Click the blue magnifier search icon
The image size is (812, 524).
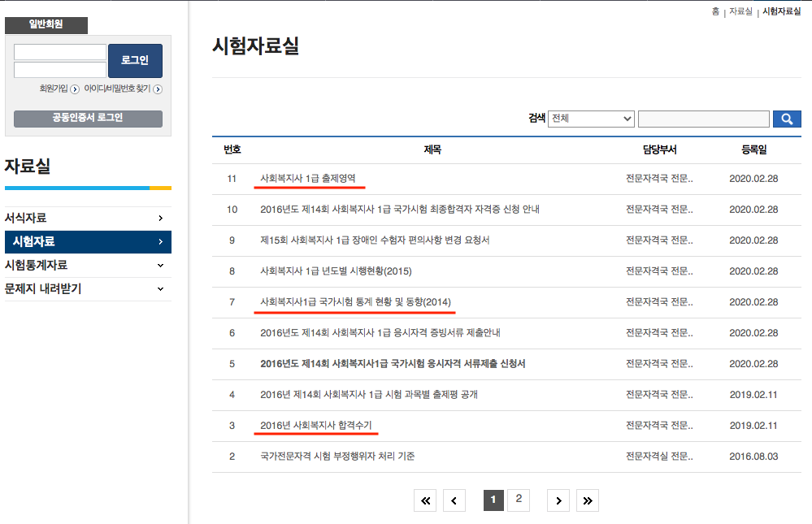(x=786, y=118)
